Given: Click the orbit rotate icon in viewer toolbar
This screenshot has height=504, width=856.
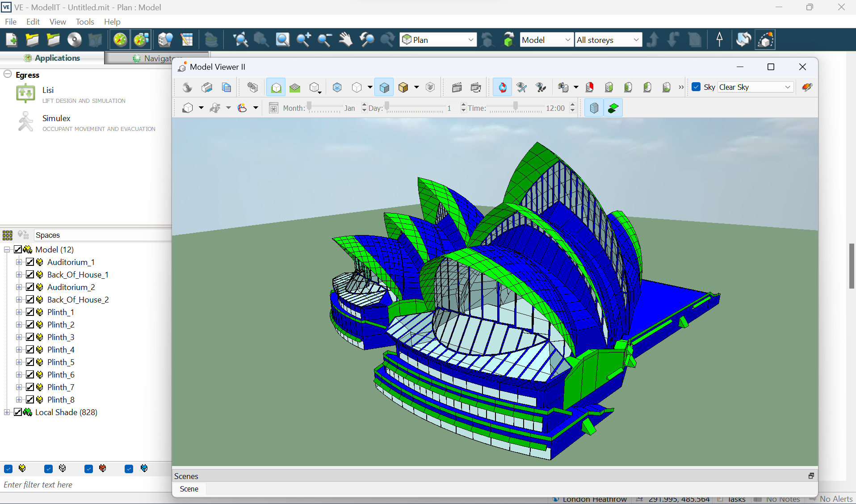Looking at the screenshot, I should click(x=503, y=87).
